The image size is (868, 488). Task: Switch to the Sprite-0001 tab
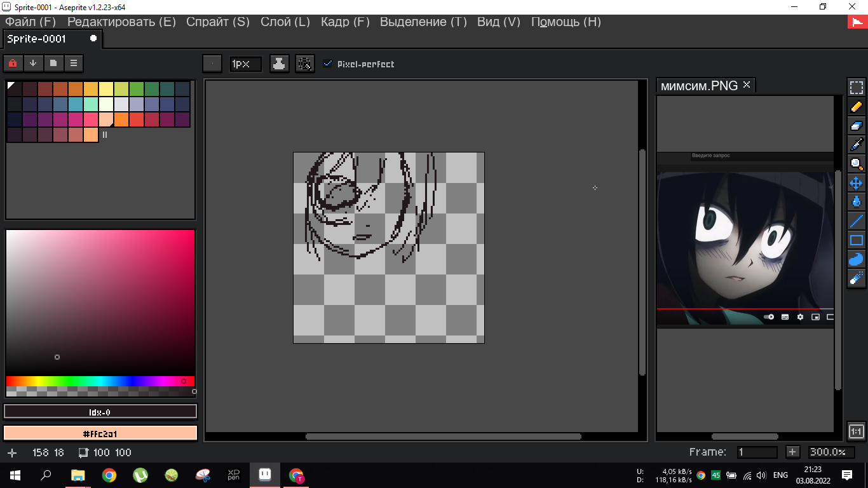coord(37,39)
